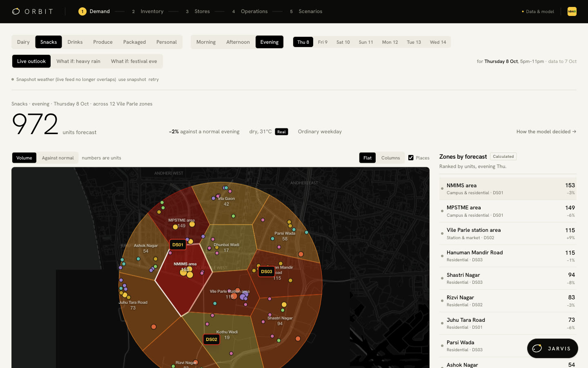Viewport: 588px width, 368px height.
Task: Show Against normal map mode
Action: (58, 158)
